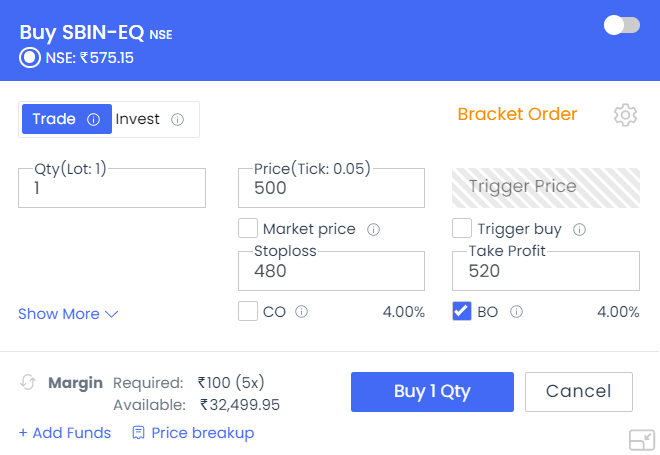Viewport: 660px width, 455px height.
Task: Click the Trigger buy info icon
Action: [x=580, y=229]
